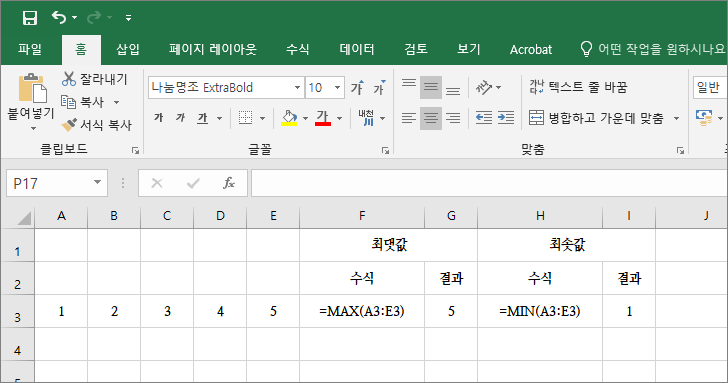Click the increase font size icon
The height and width of the screenshot is (383, 728).
(x=357, y=87)
